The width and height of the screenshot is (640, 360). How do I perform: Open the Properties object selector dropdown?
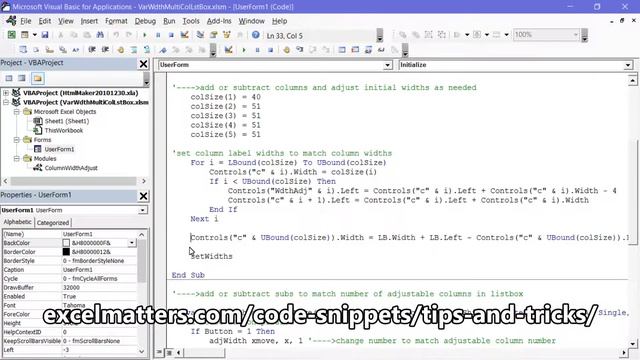(142, 210)
